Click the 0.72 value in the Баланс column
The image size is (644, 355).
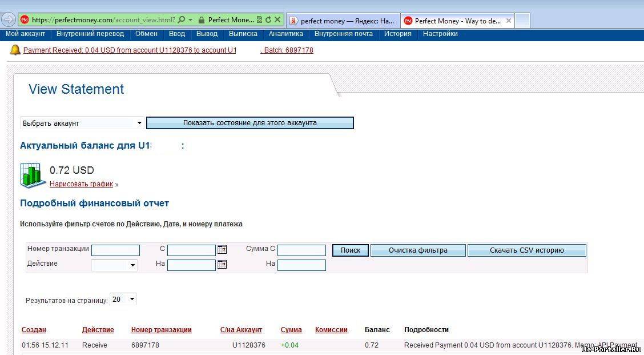coord(372,345)
